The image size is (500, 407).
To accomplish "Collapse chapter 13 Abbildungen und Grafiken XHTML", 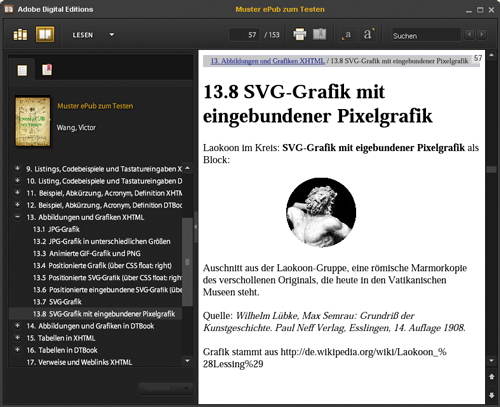I will (x=17, y=217).
